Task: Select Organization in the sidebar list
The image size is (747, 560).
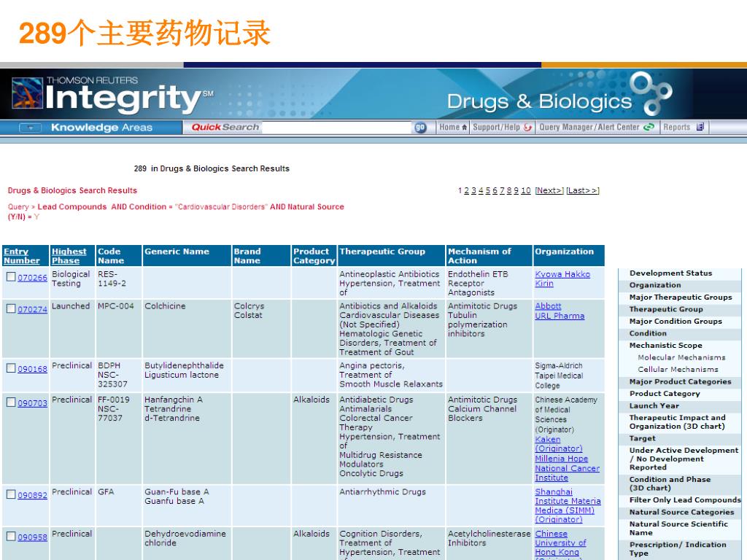Action: click(654, 285)
